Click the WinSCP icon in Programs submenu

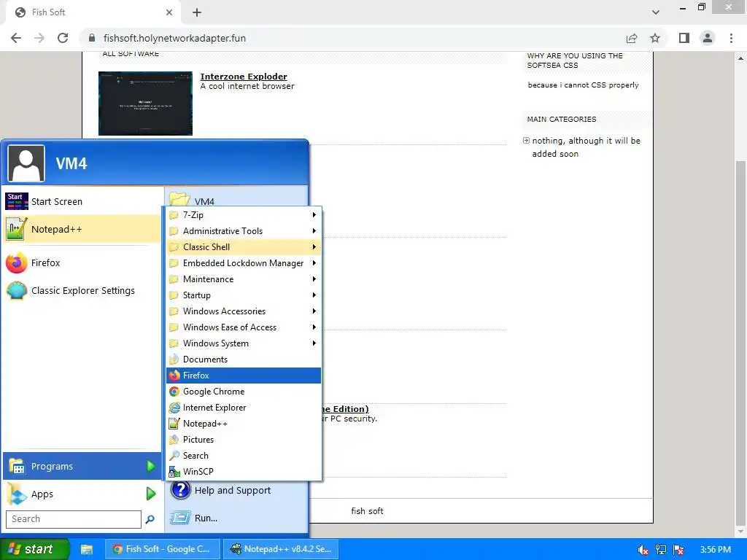click(174, 472)
